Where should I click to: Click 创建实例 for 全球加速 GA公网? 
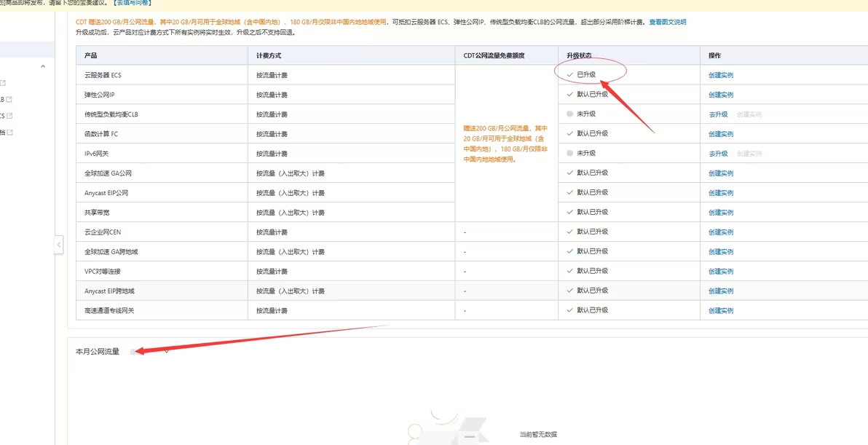pos(721,173)
